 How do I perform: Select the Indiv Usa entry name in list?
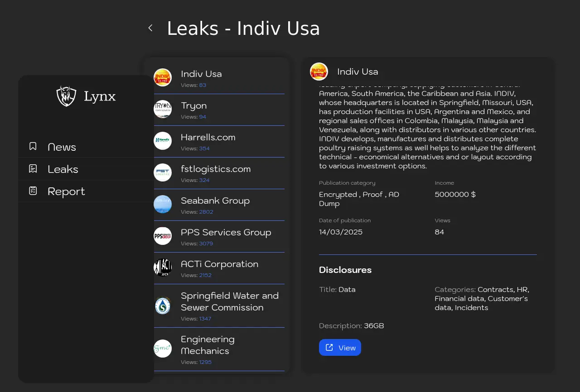pos(201,74)
